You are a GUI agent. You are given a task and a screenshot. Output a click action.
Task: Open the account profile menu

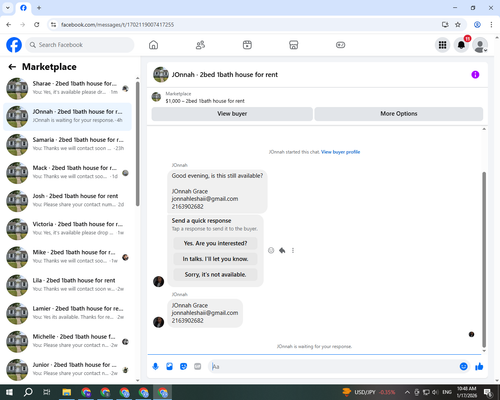click(480, 45)
